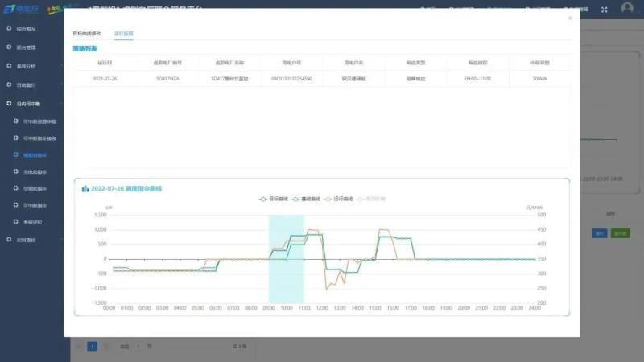Viewport: 644px width, 362px height.
Task: Click the 基线分析 sidebar icon
Action: 10,66
